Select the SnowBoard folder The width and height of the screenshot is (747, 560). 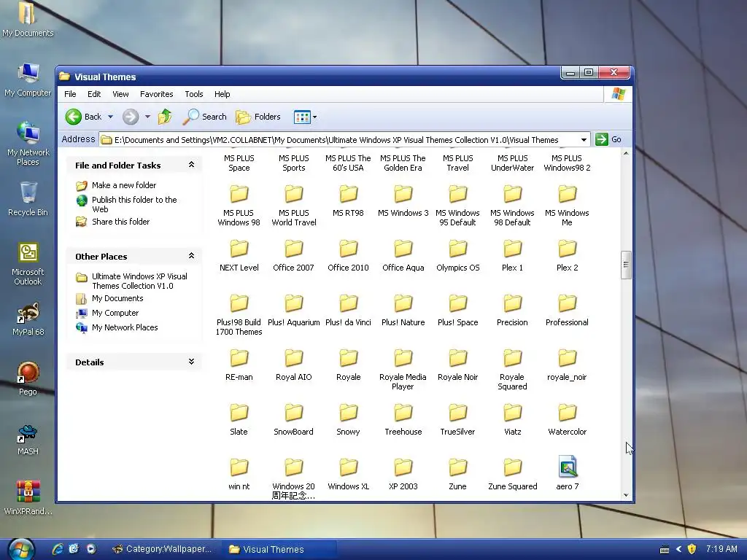[x=293, y=419]
